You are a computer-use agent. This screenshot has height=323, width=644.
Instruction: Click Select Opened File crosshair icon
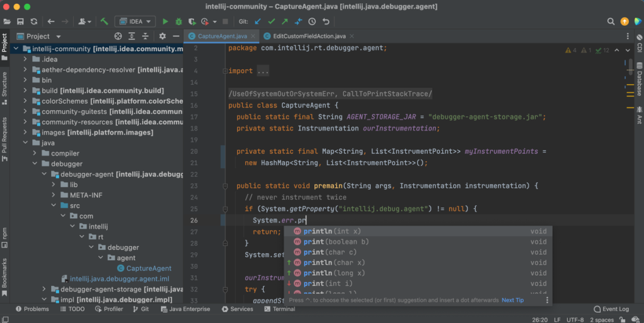pos(118,36)
